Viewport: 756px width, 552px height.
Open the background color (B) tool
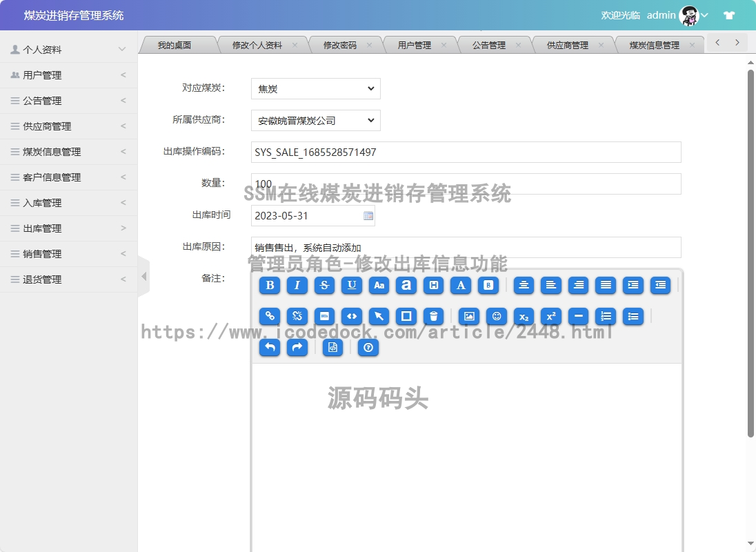tap(488, 286)
